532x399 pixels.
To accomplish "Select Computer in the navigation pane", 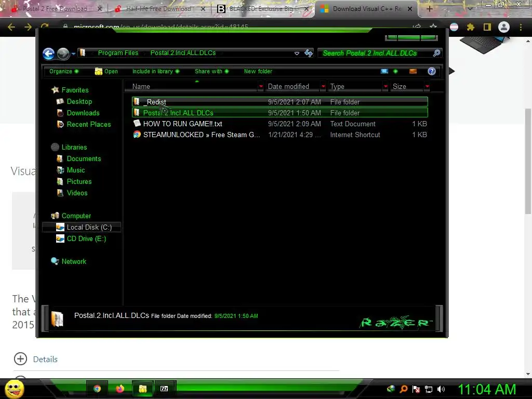I will click(x=76, y=216).
